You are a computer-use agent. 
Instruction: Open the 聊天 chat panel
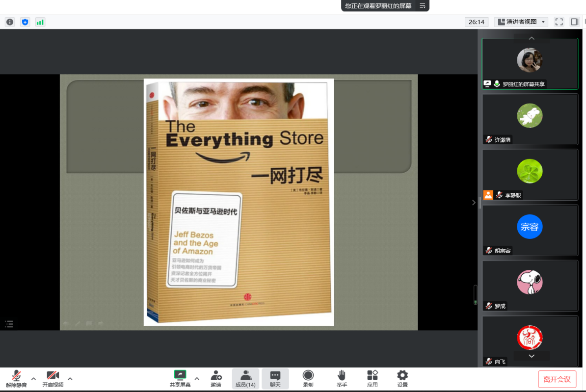(275, 379)
